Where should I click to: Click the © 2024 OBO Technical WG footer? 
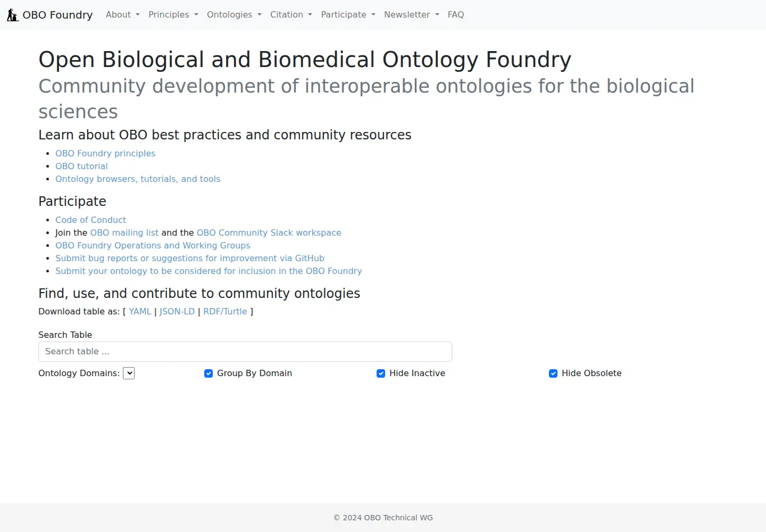[383, 518]
